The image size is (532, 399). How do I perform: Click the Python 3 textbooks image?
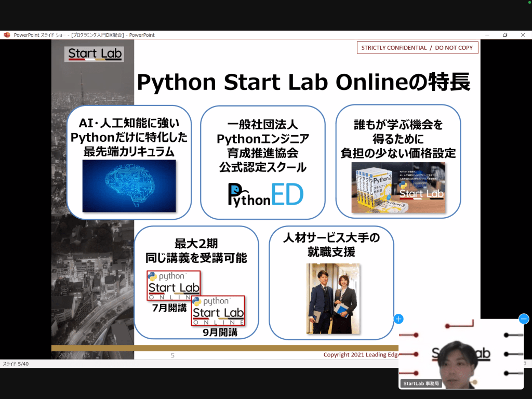point(398,188)
